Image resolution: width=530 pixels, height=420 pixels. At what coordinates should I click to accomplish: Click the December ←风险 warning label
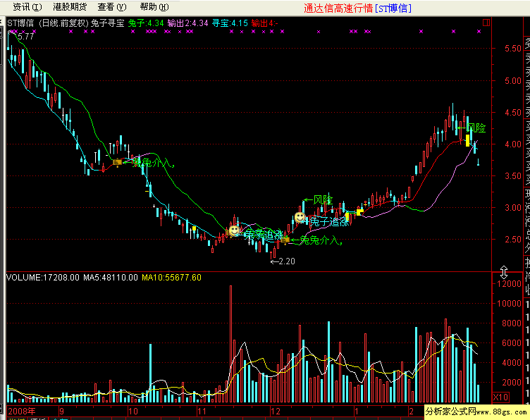click(318, 199)
